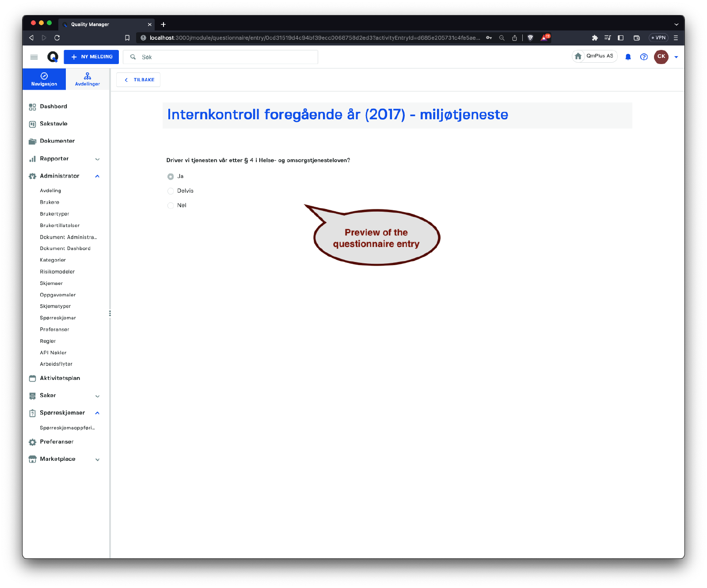Select the Ja radio option

[171, 177]
